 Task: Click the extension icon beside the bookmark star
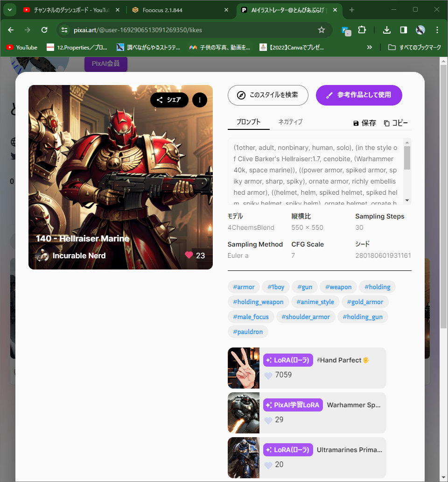(x=346, y=31)
